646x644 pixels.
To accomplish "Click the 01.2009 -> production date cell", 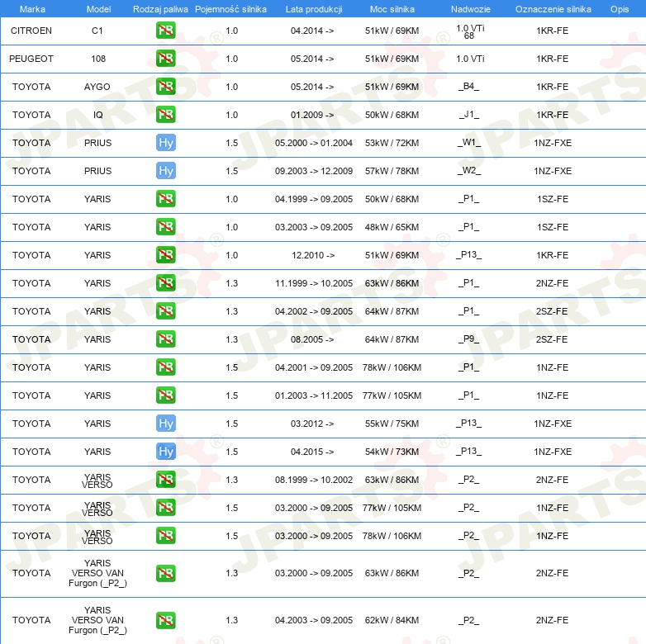I will click(x=312, y=115).
